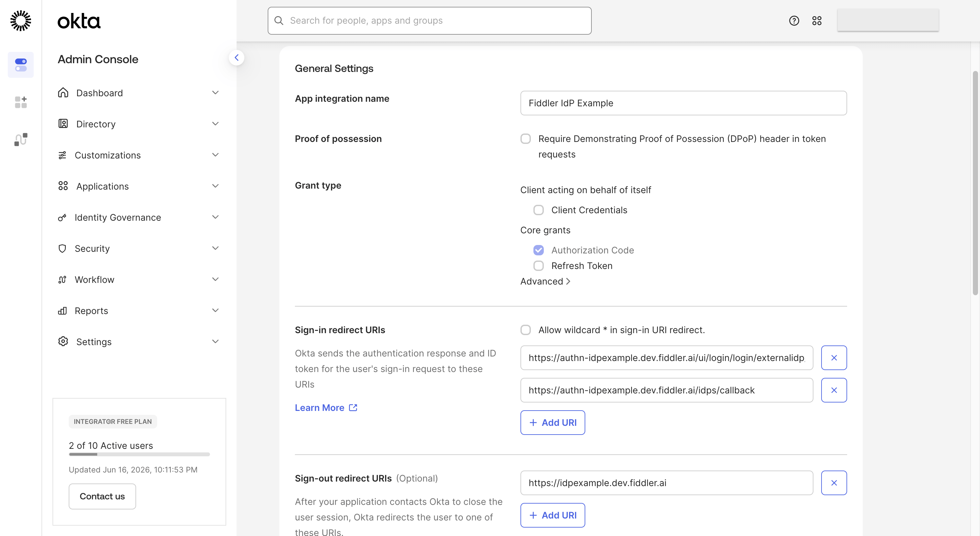
Task: Click Add URI under sign-out redirect URIs
Action: [553, 515]
